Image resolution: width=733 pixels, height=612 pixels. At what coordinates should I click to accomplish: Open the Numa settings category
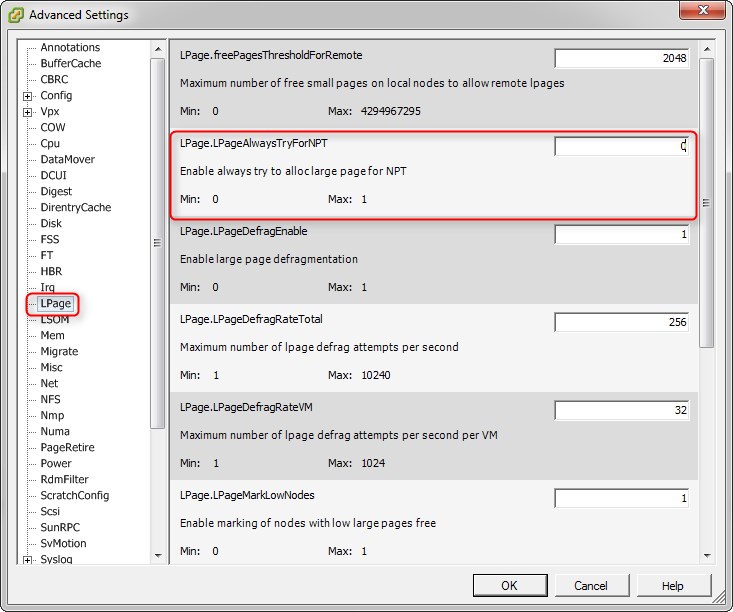tap(55, 432)
